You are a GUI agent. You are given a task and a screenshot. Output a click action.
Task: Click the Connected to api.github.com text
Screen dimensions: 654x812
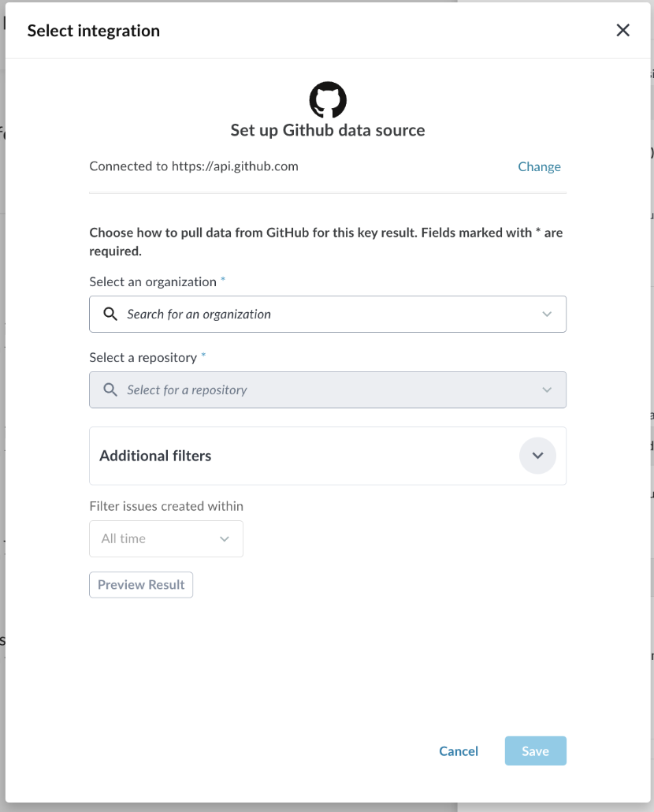(194, 166)
